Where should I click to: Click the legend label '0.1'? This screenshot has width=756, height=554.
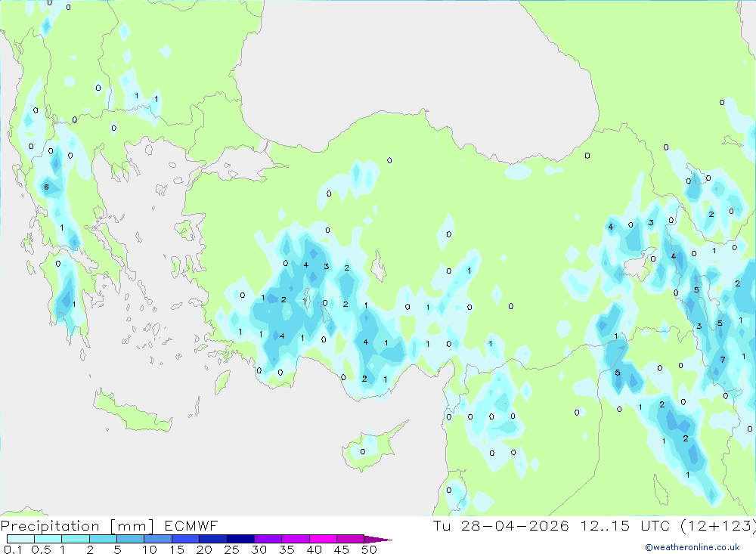coord(13,549)
